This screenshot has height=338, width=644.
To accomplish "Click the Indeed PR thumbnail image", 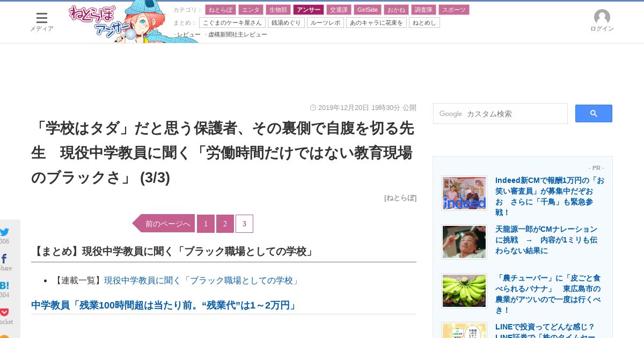I will [464, 193].
